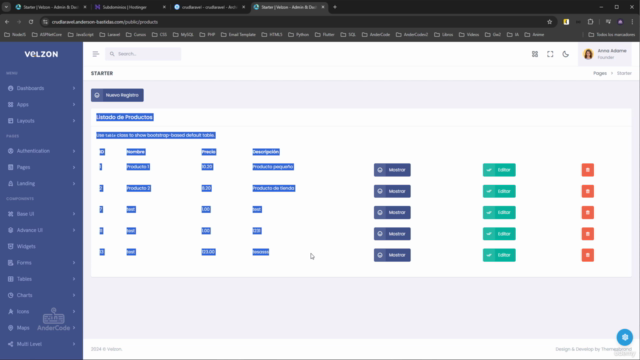Click Editar for Producto 1
Image resolution: width=640 pixels, height=360 pixels.
499,170
